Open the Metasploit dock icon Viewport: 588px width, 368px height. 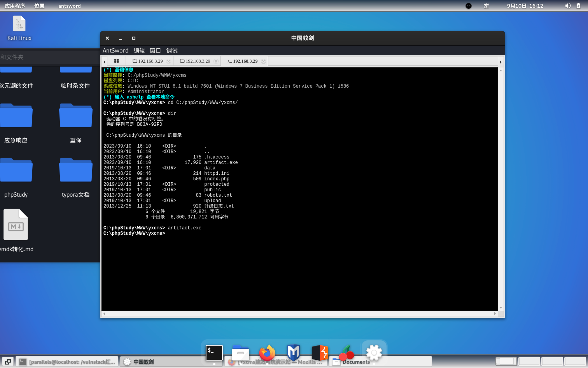pyautogui.click(x=294, y=352)
